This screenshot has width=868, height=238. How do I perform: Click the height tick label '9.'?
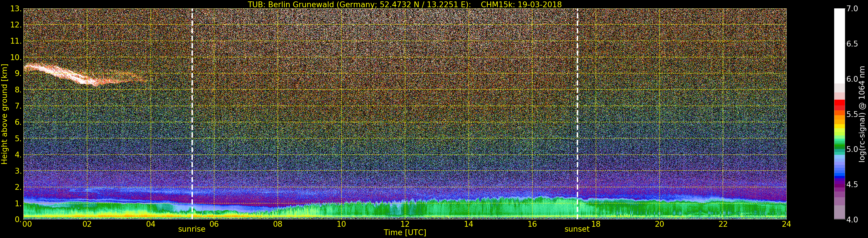[18, 73]
